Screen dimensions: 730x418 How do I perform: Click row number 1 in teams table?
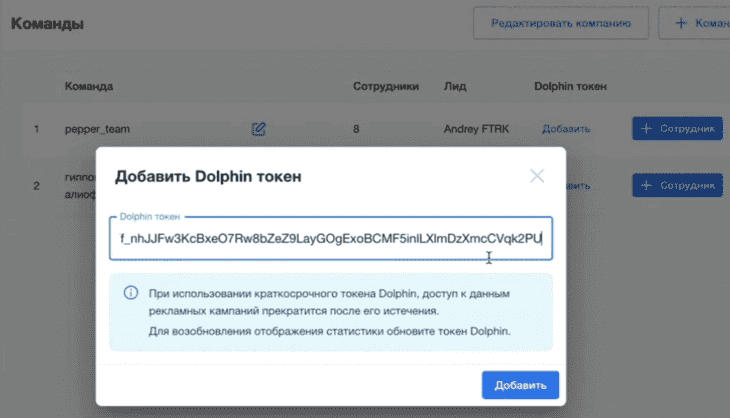(36, 129)
